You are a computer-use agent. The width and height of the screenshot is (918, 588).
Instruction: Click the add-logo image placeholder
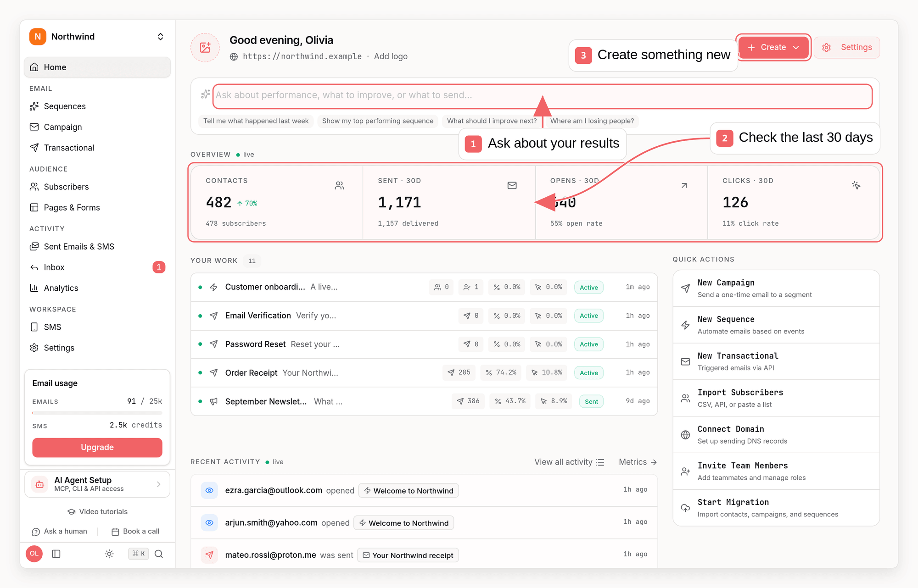tap(205, 47)
